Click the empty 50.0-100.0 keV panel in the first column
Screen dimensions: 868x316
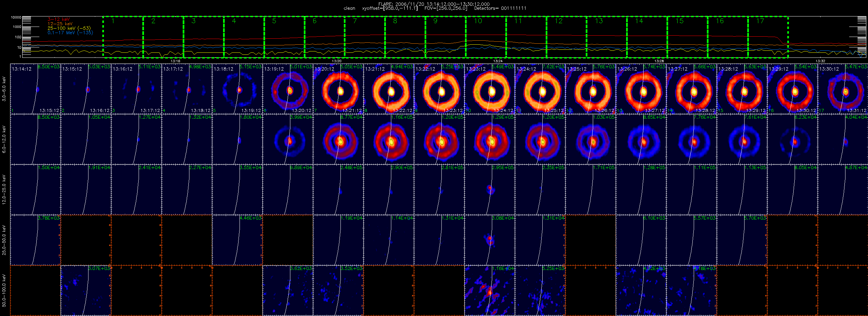[x=36, y=290]
